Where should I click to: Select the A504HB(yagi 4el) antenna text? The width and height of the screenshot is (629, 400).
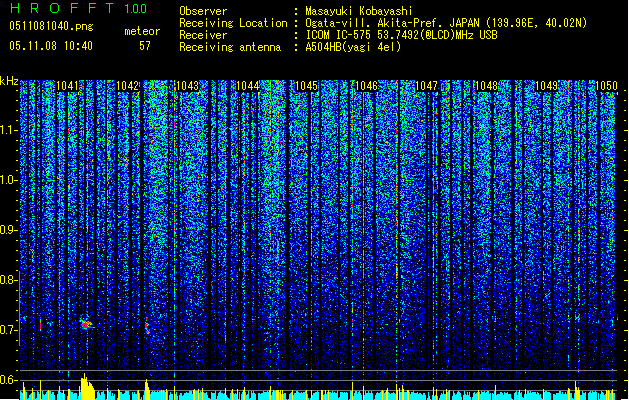point(353,47)
